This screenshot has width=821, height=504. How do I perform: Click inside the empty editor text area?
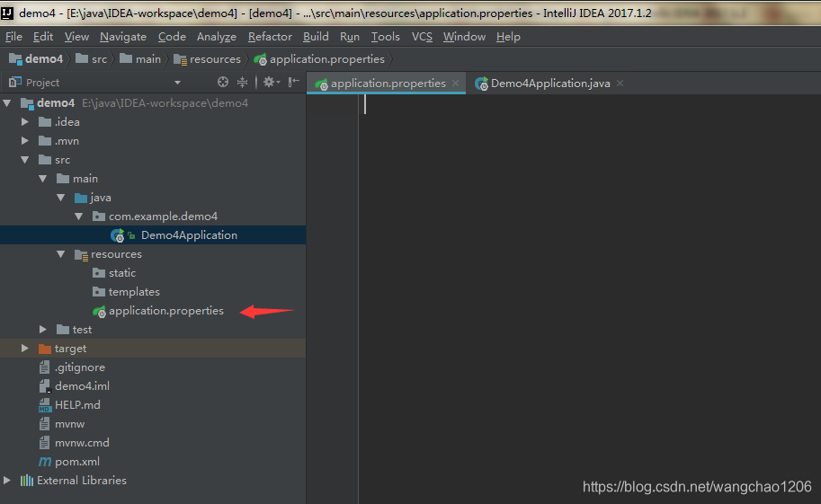(590, 298)
